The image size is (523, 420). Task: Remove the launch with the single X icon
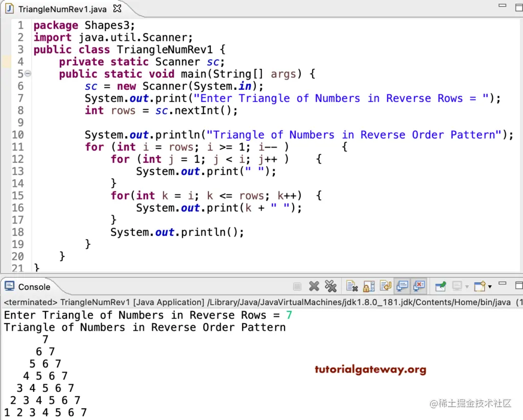314,286
